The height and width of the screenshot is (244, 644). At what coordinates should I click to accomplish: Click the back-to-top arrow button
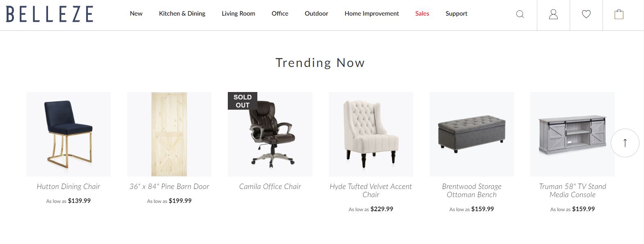point(625,143)
